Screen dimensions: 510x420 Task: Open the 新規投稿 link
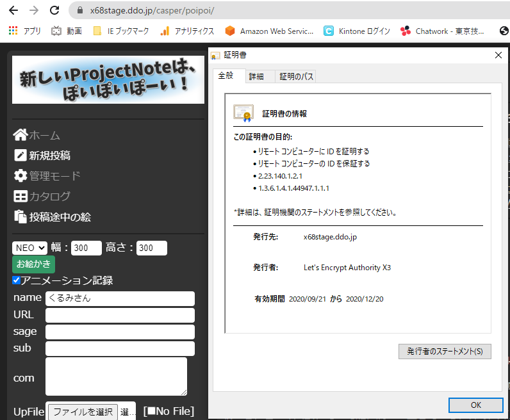click(x=49, y=155)
